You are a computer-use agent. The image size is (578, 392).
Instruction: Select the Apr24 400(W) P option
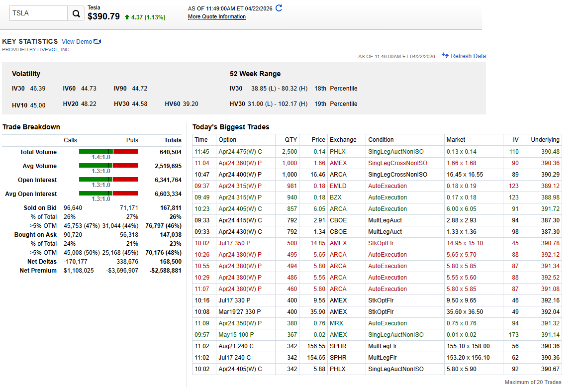coord(240,175)
